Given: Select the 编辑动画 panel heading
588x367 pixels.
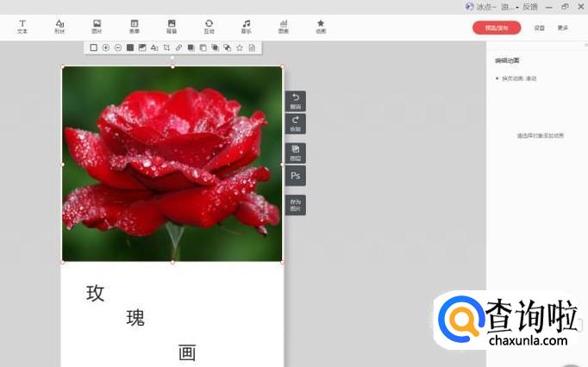Looking at the screenshot, I should coord(507,60).
